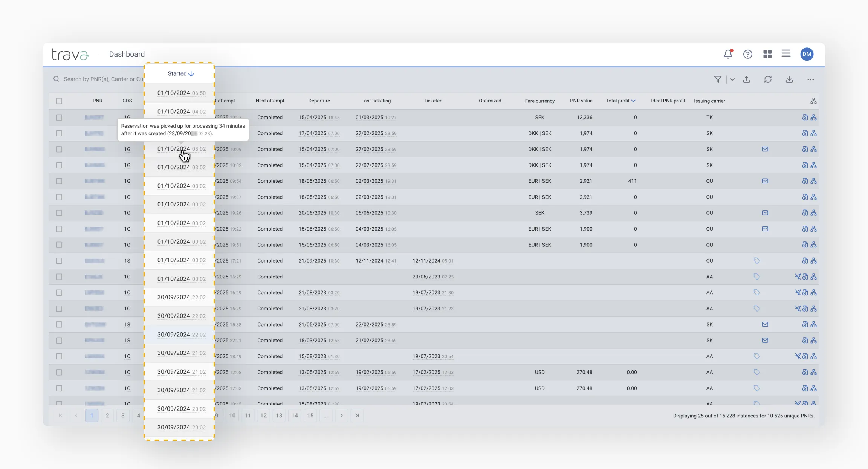Click tag icon in the 21/09/2025 departure row

coord(756,261)
